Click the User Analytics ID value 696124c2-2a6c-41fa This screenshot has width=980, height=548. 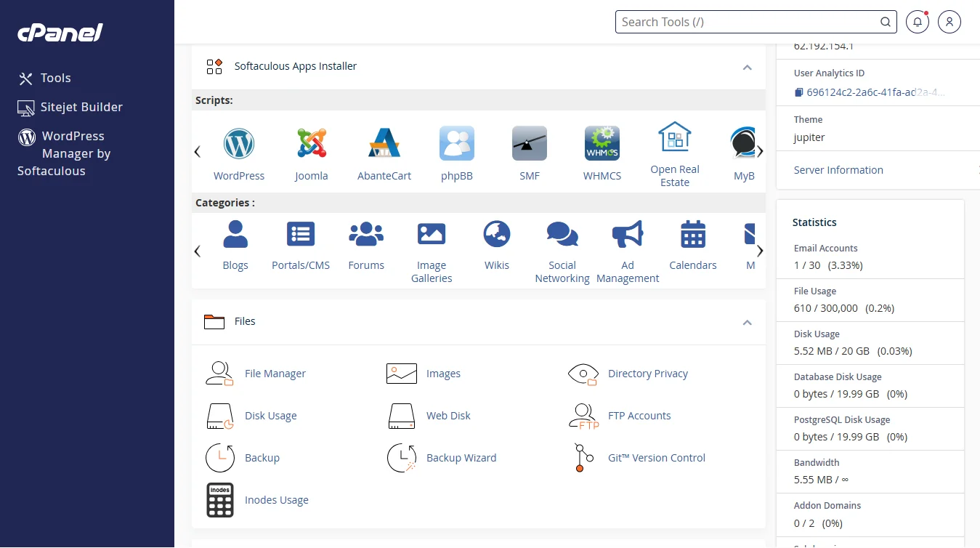876,92
